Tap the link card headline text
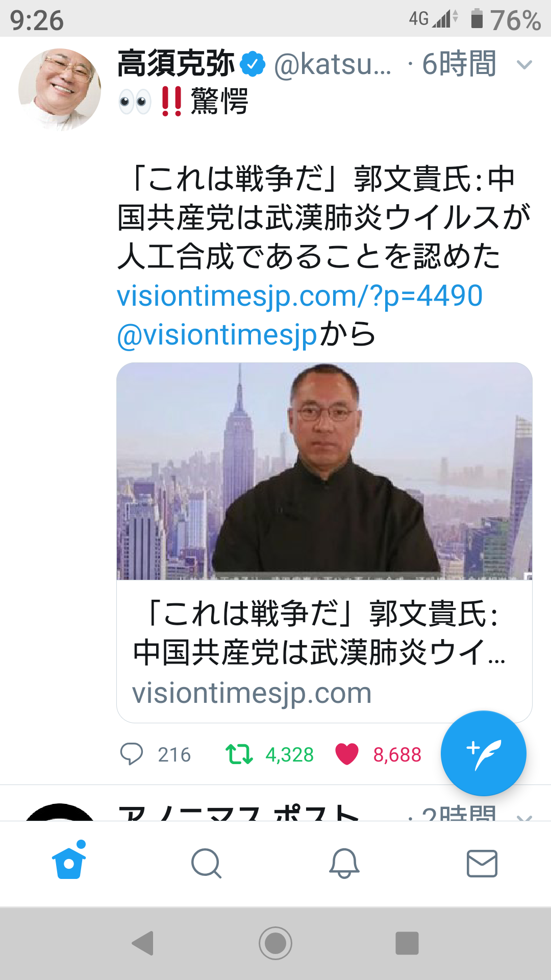 (x=319, y=633)
